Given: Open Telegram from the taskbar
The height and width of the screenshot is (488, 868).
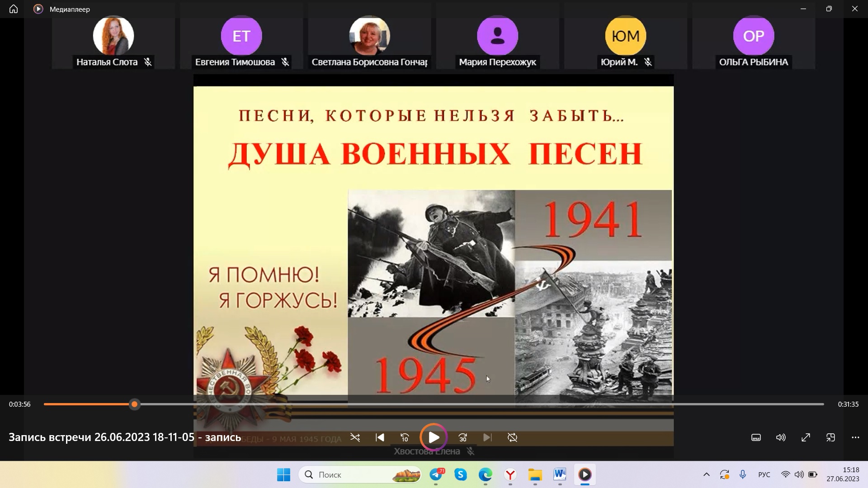Looking at the screenshot, I should coord(436,475).
